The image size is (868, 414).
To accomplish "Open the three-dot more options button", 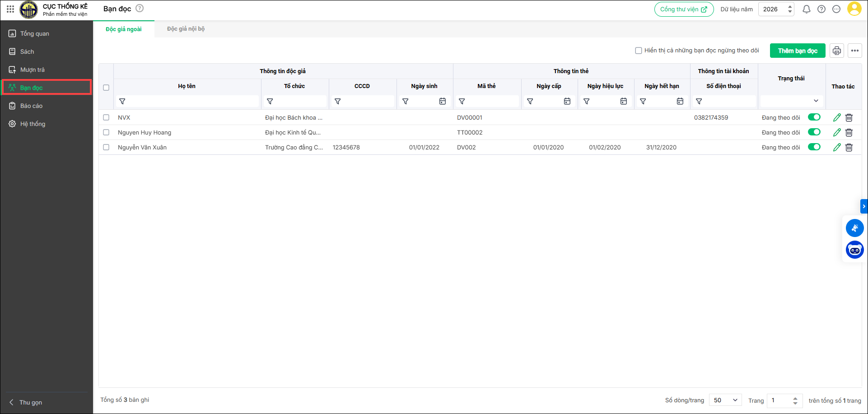I will click(x=854, y=51).
